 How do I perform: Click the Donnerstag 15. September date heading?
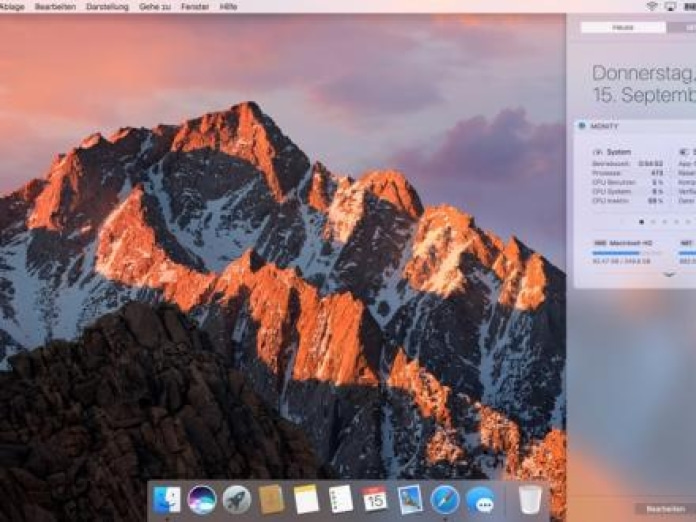644,84
